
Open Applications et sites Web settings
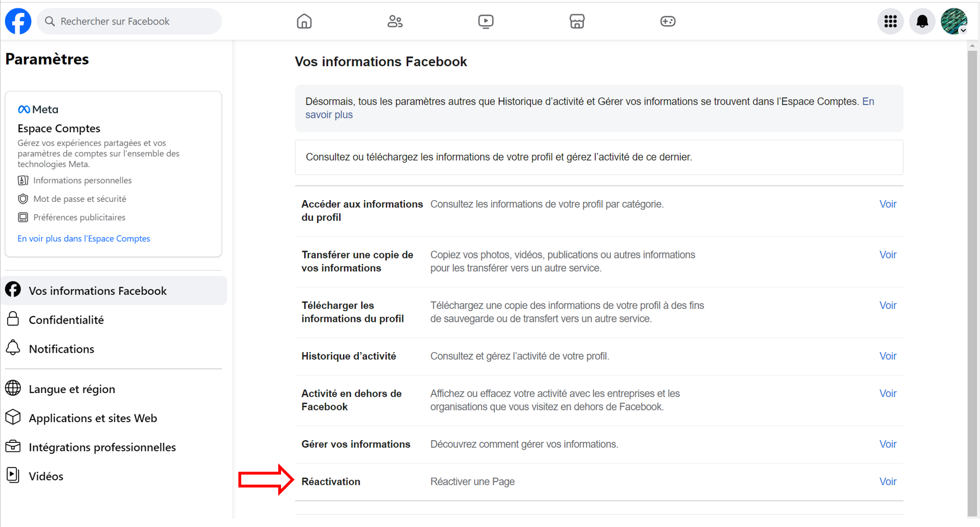click(93, 418)
